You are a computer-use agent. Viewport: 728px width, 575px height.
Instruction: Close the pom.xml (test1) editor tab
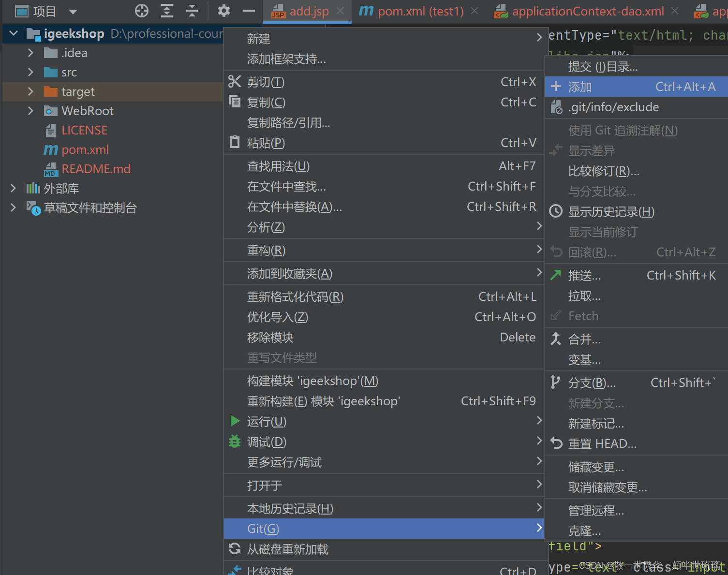point(475,11)
